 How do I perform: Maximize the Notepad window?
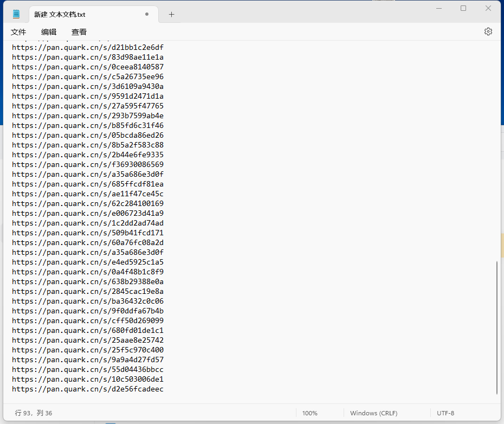(x=463, y=8)
